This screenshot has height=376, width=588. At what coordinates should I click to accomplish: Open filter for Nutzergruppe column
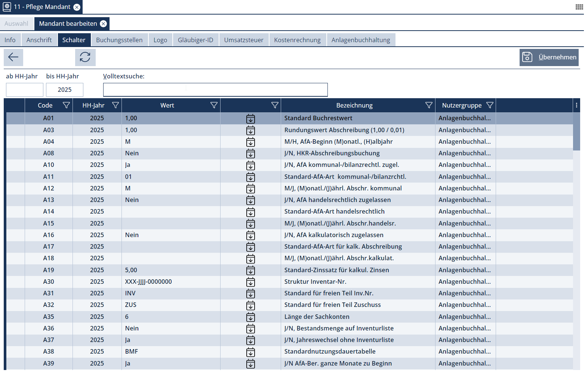point(490,105)
